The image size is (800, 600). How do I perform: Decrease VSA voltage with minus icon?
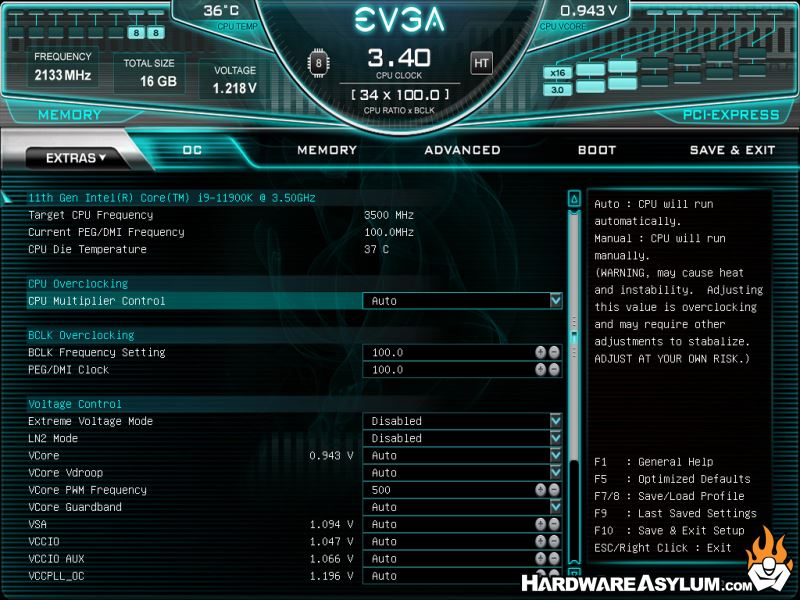(x=554, y=524)
